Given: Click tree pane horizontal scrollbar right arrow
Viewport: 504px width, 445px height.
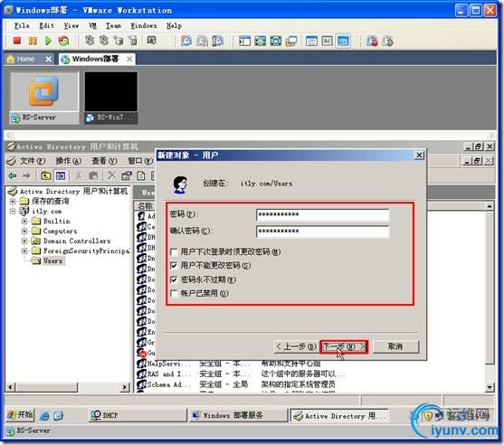Looking at the screenshot, I should [125, 387].
